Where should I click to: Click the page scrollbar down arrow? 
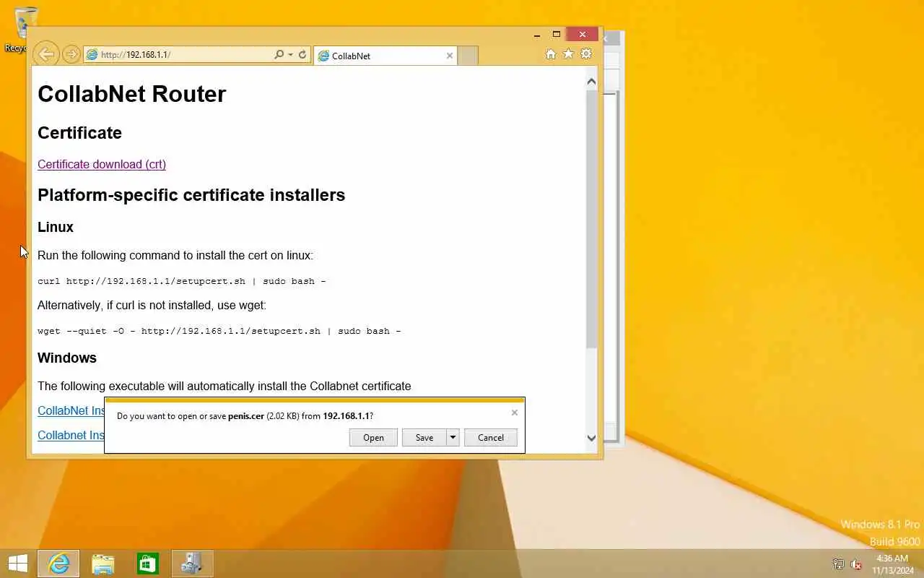coord(592,437)
